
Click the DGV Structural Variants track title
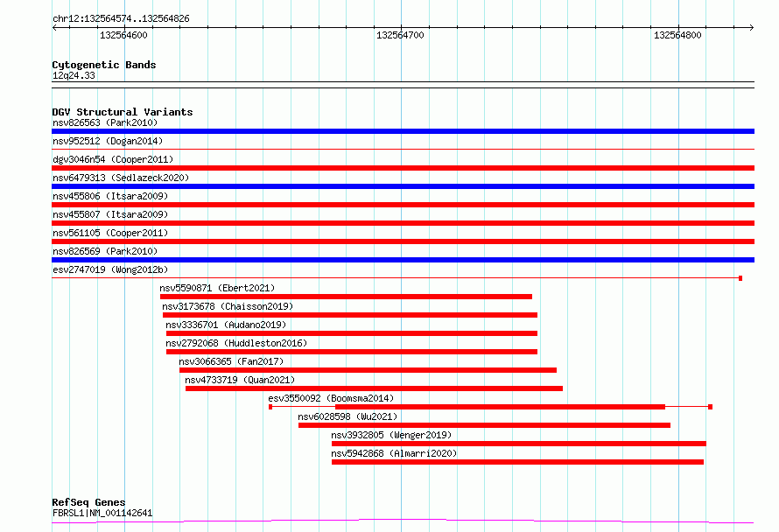[x=123, y=112]
